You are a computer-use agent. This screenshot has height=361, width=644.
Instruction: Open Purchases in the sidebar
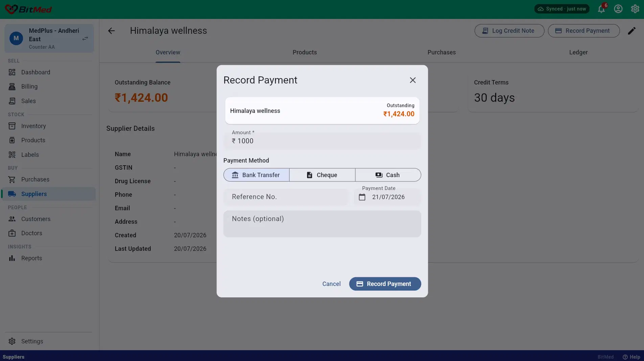[49, 179]
